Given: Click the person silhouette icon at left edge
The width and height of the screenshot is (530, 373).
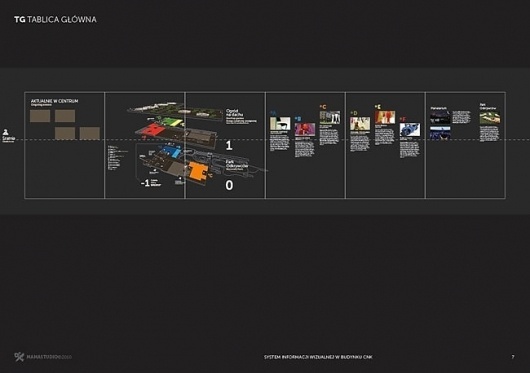Looking at the screenshot, I should pyautogui.click(x=6, y=132).
